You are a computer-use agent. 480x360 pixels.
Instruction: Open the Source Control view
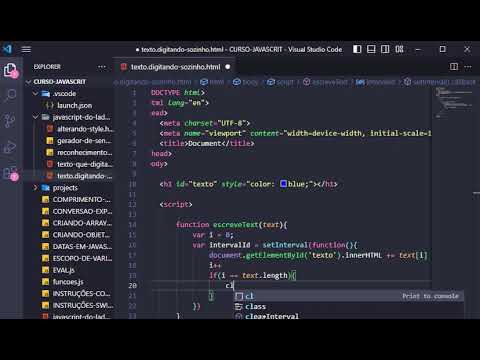10,120
